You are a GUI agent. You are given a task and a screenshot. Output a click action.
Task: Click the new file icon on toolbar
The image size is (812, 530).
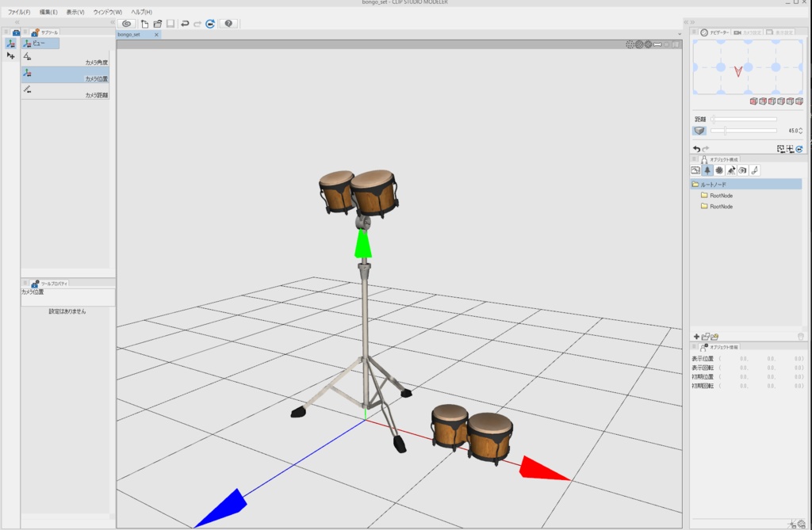click(145, 24)
